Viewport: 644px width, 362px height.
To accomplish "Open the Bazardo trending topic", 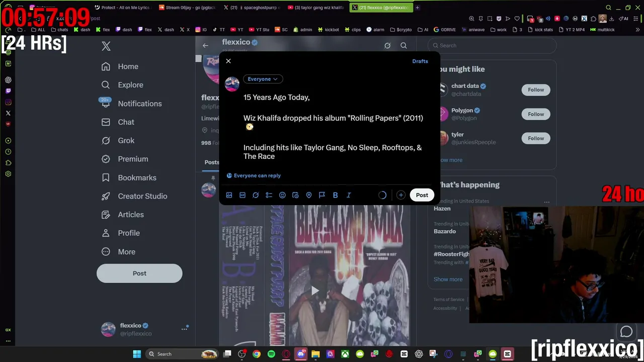I will (445, 231).
